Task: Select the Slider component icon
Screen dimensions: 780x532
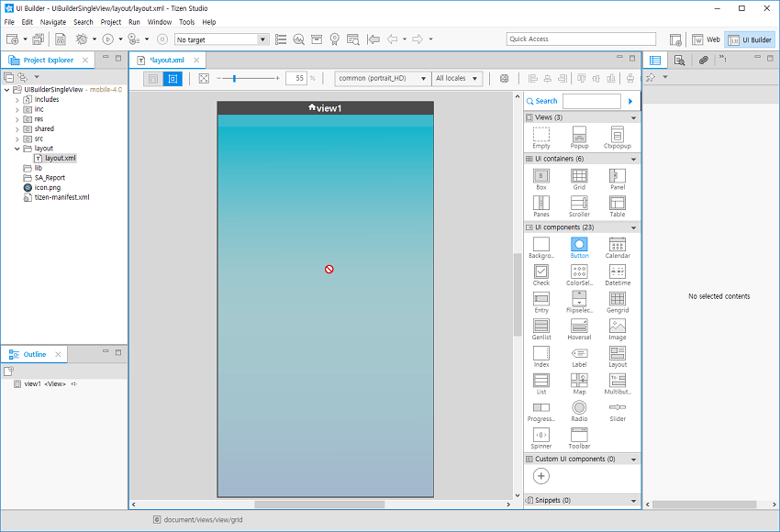Action: [x=618, y=407]
